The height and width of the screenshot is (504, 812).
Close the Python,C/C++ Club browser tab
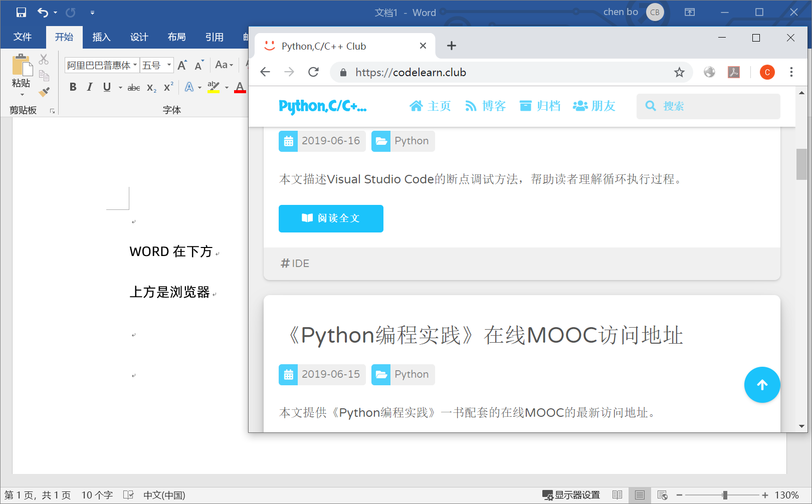[x=423, y=46]
